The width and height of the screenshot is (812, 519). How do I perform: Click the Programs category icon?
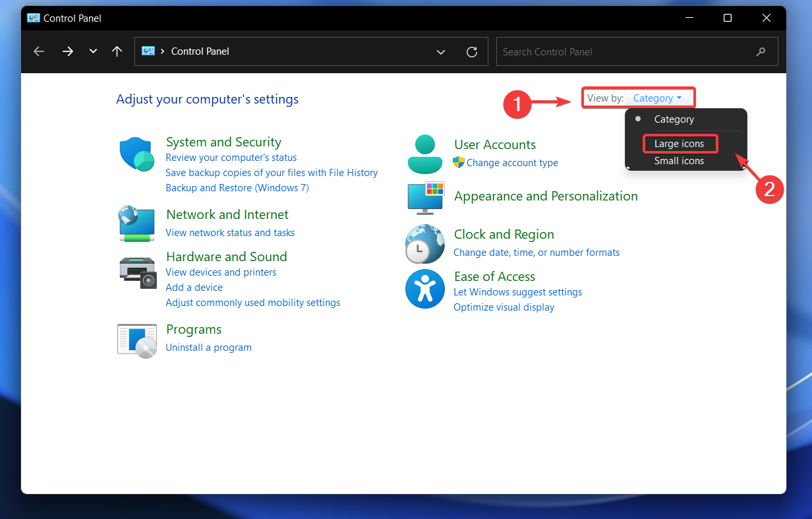point(136,340)
